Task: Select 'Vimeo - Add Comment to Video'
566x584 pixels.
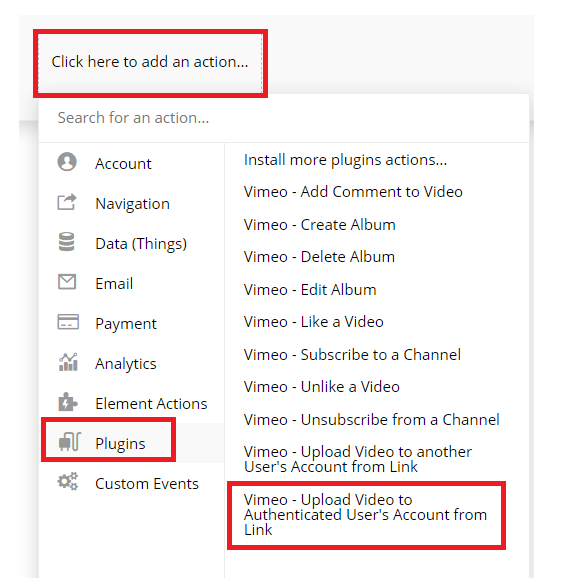Action: pos(353,192)
